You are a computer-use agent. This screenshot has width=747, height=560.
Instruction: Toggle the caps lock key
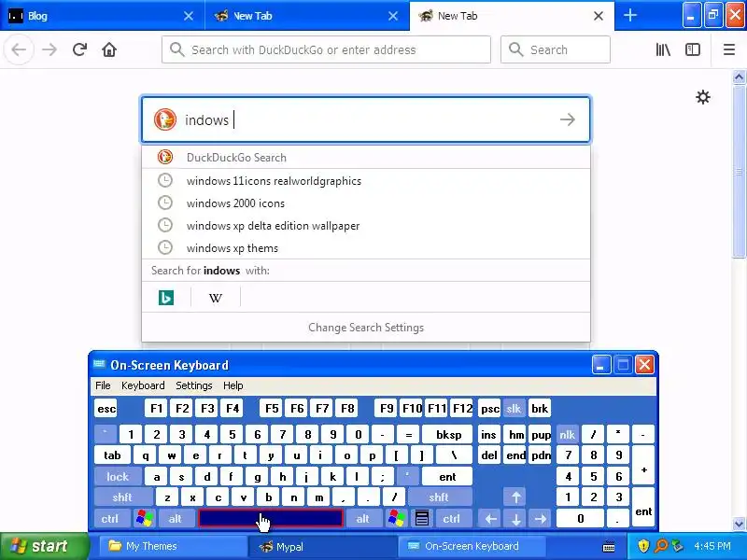point(118,476)
